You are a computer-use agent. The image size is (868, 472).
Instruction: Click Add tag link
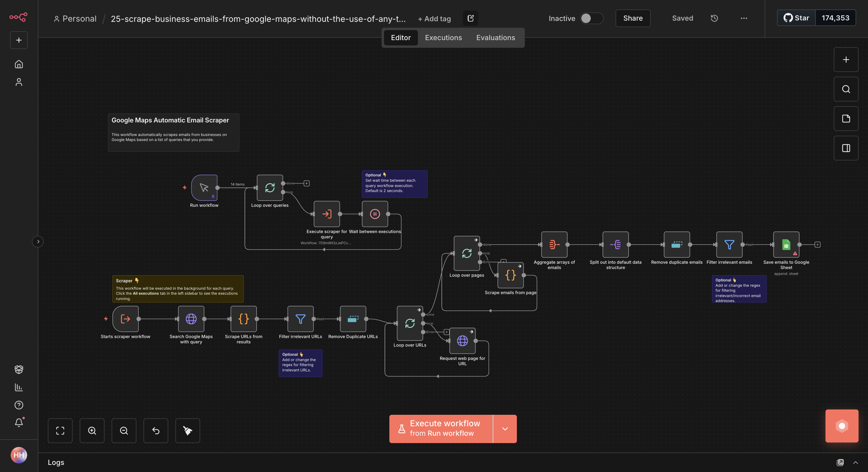pyautogui.click(x=434, y=19)
